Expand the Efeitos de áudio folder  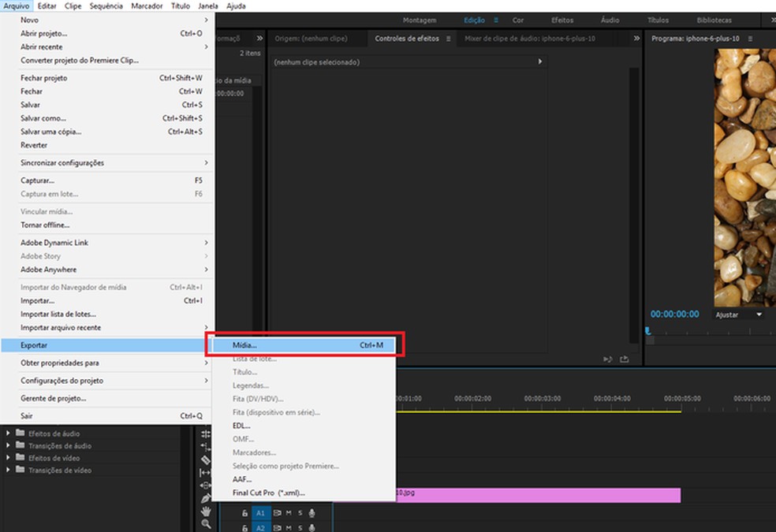point(9,433)
